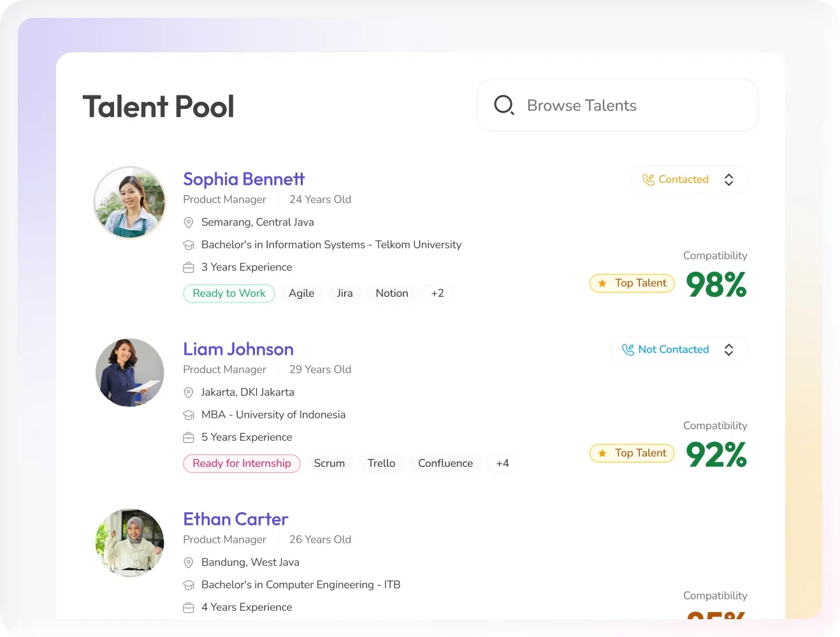The height and width of the screenshot is (637, 840).
Task: Click the Ready to Work tag
Action: click(x=229, y=293)
